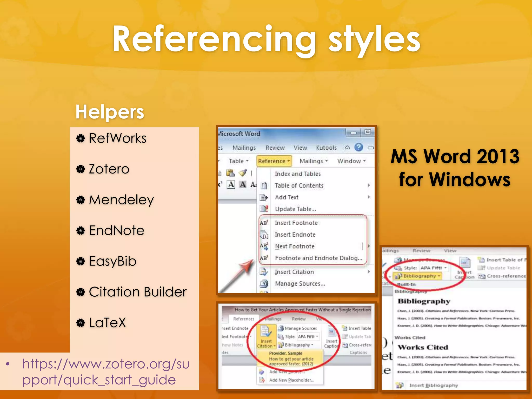532x399 pixels.
Task: Click Manage Sources icon in the citation ribbon screenshot
Action: pyautogui.click(x=281, y=328)
